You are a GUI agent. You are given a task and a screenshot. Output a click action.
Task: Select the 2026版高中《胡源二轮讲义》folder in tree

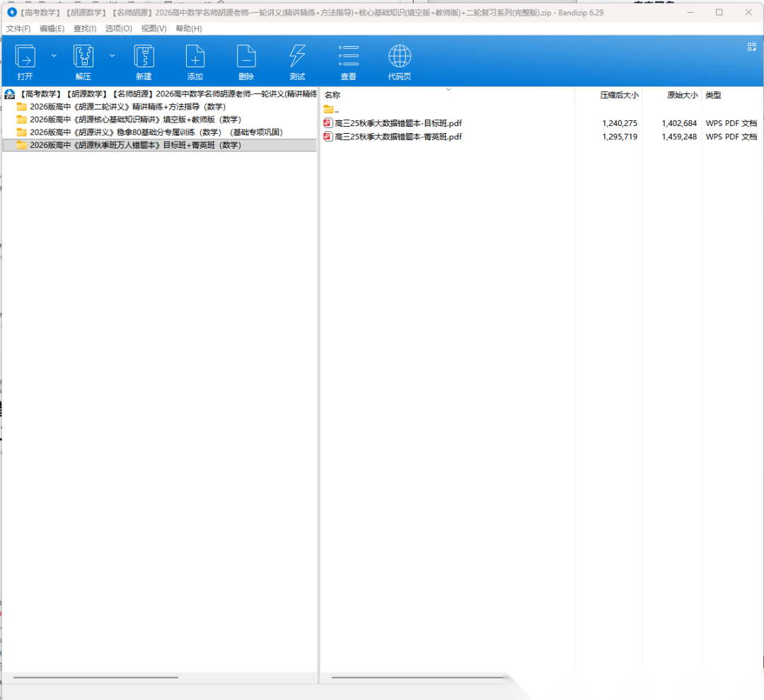tap(127, 107)
